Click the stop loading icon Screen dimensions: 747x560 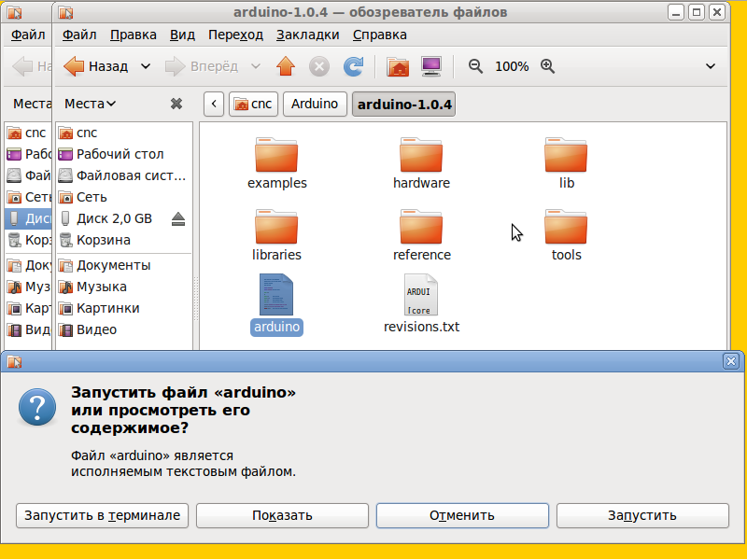click(319, 66)
